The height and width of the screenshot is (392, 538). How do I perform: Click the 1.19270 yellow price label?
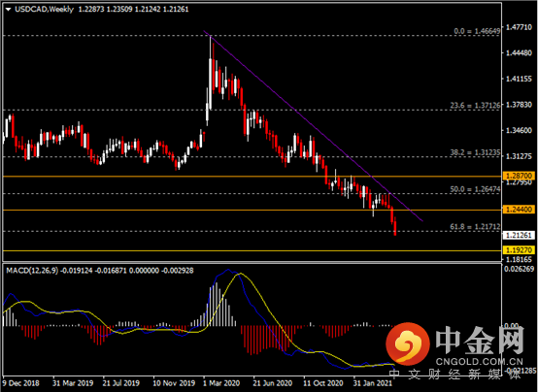click(x=519, y=250)
